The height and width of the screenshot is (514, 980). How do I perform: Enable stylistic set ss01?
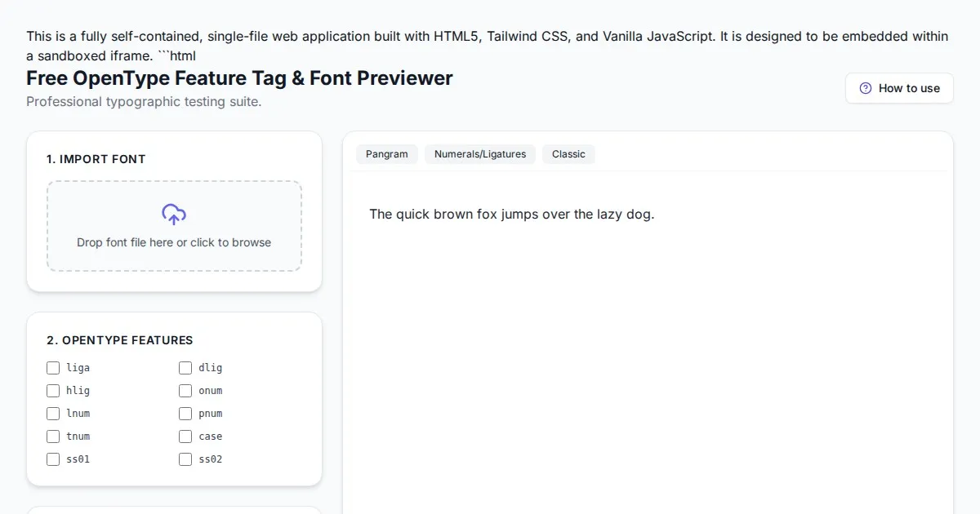click(53, 459)
